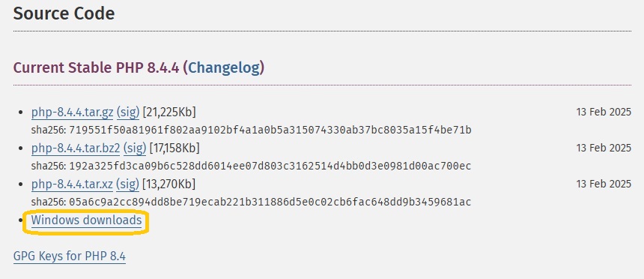Open the Changelog link in the heading
This screenshot has width=644, height=279.
pos(224,67)
